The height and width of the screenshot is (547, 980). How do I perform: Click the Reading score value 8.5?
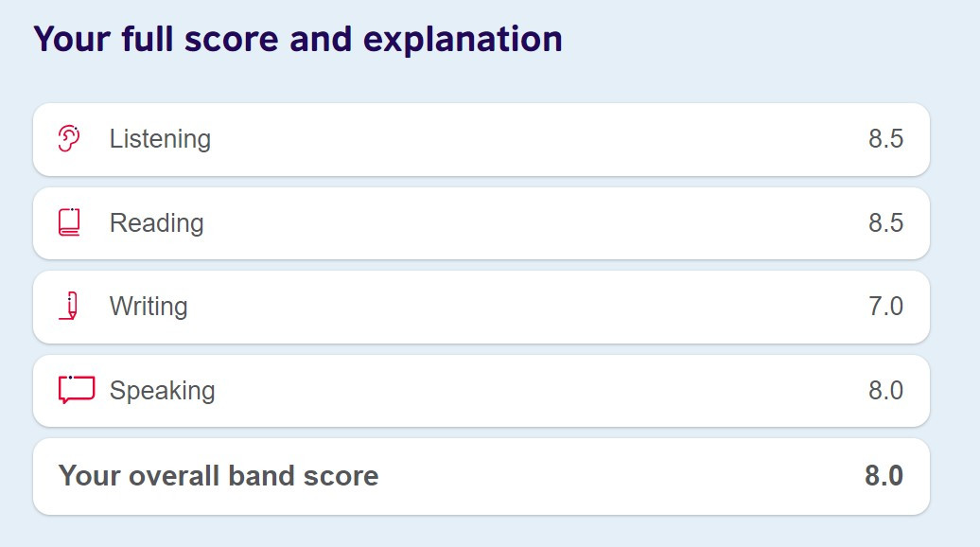coord(885,223)
